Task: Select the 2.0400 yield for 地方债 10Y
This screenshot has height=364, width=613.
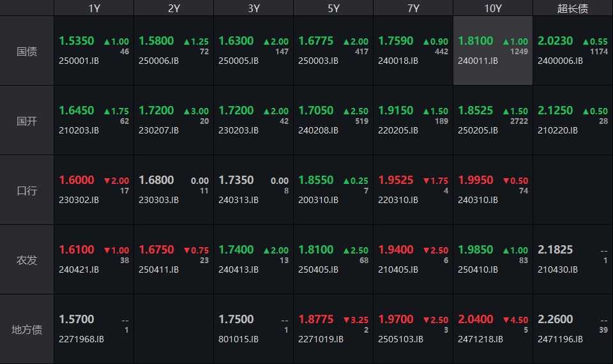Action: point(476,319)
